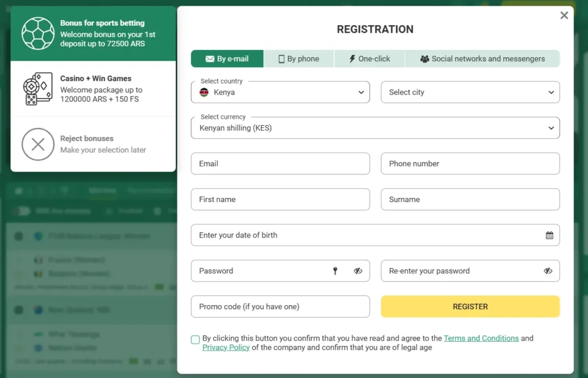This screenshot has height=378, width=588.
Task: Toggle visibility of the re-entered password
Action: [548, 271]
